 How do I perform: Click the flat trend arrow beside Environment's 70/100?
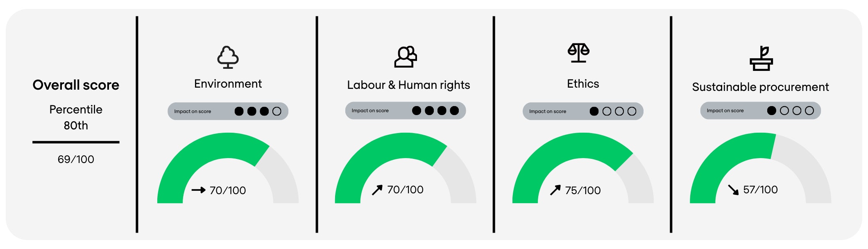point(198,190)
